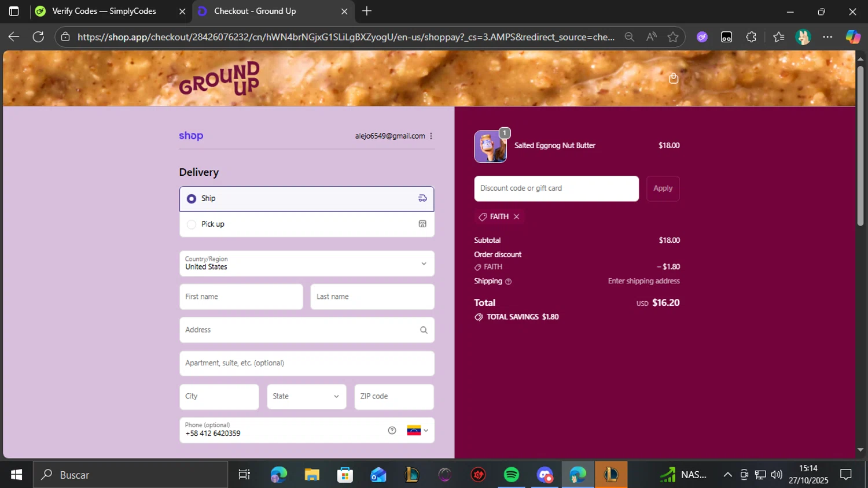View site information lock icon
This screenshot has height=488, width=868.
click(x=65, y=37)
